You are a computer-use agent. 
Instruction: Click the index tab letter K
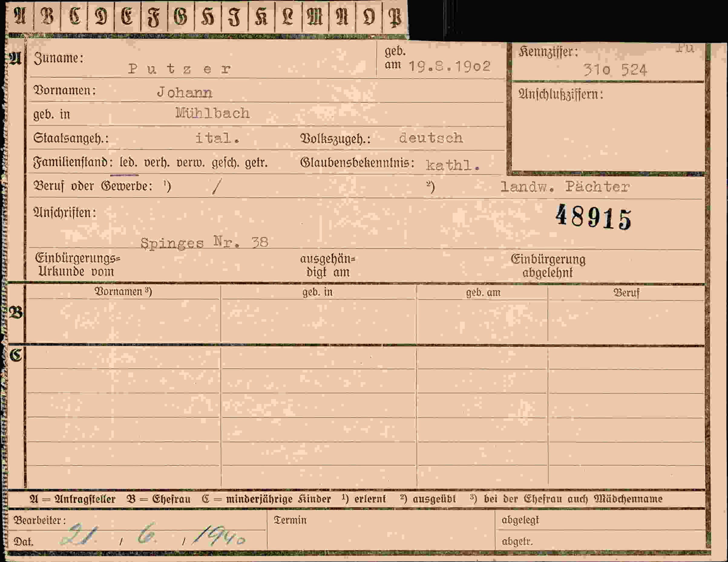(x=261, y=17)
